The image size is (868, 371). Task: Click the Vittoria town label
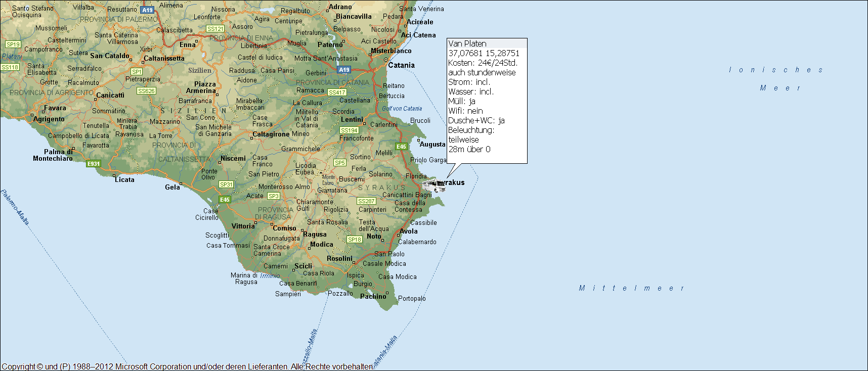pyautogui.click(x=243, y=226)
